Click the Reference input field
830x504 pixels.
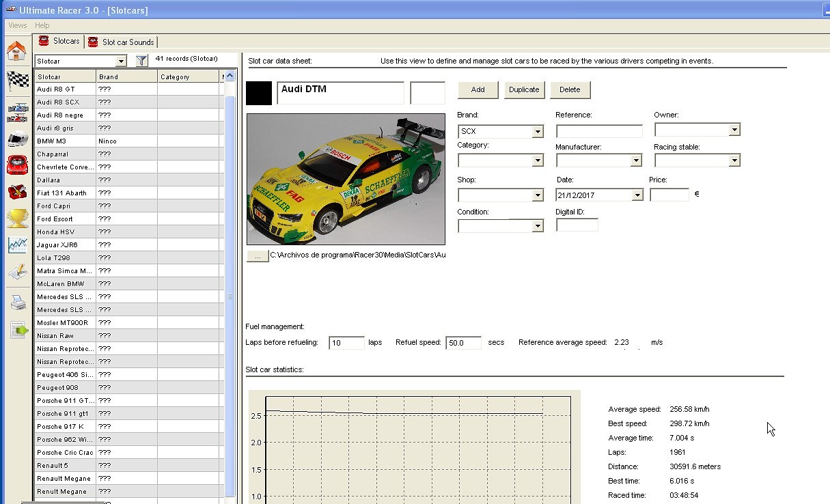click(x=599, y=131)
